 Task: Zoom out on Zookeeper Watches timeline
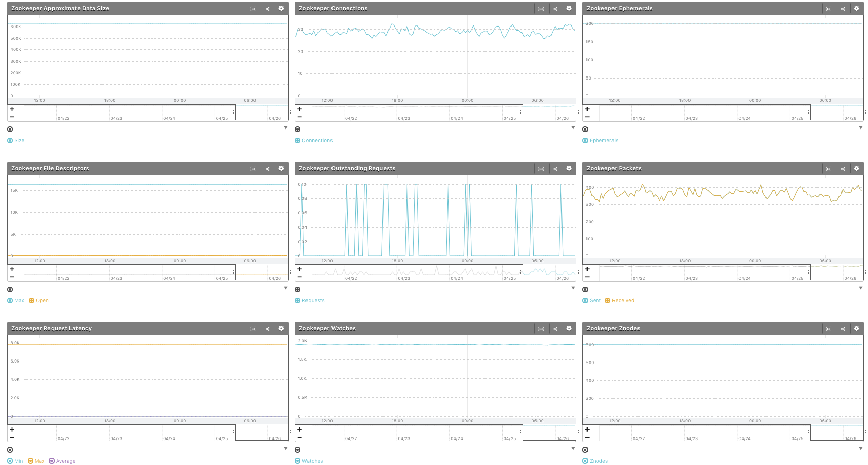click(x=300, y=438)
